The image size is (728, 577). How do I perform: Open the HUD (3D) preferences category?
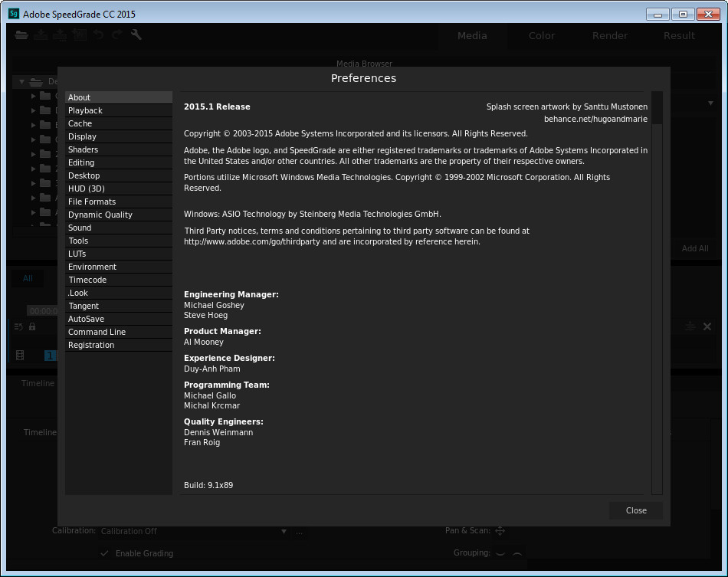118,189
